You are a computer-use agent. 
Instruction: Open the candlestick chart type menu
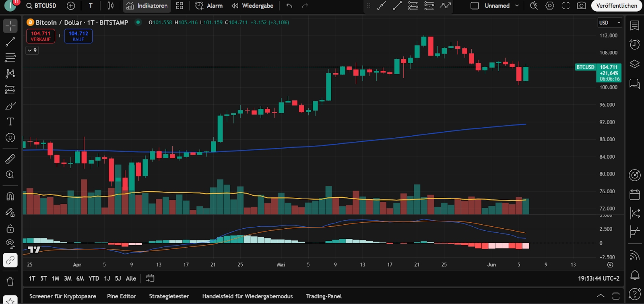[111, 6]
